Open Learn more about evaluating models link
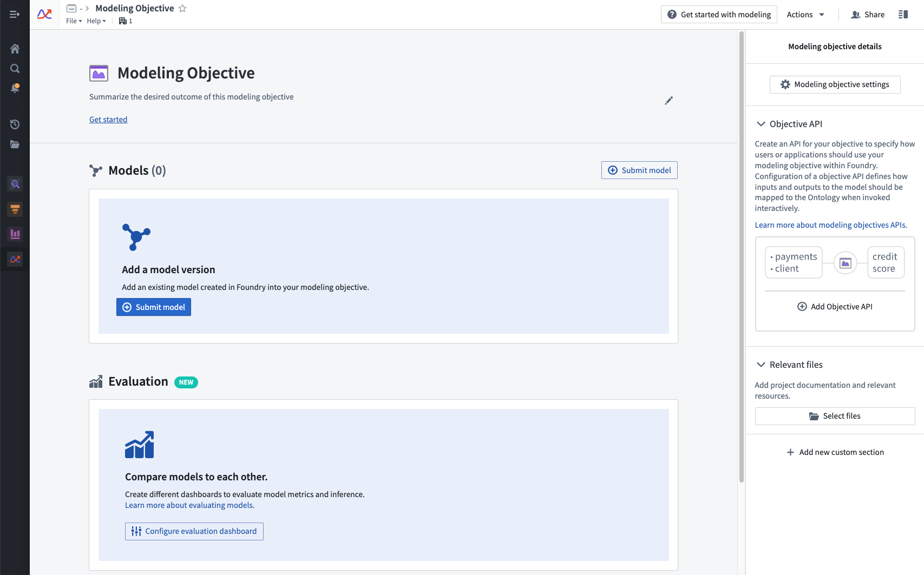Screen dimensions: 924x575 tap(189, 505)
